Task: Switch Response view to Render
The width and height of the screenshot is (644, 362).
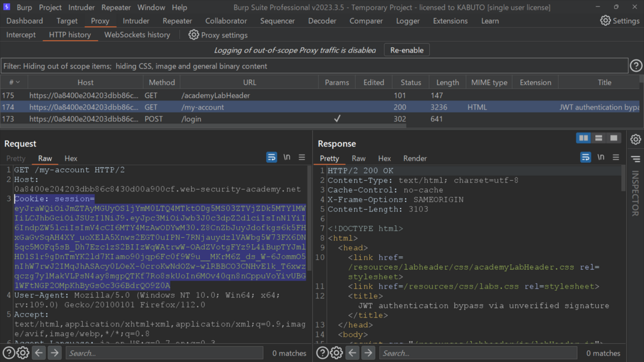Action: (415, 158)
